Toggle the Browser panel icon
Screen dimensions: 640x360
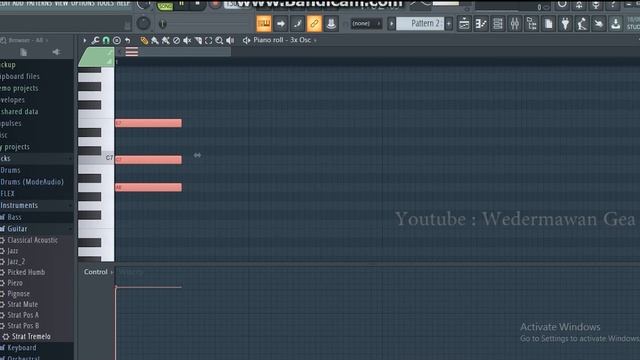[x=531, y=24]
